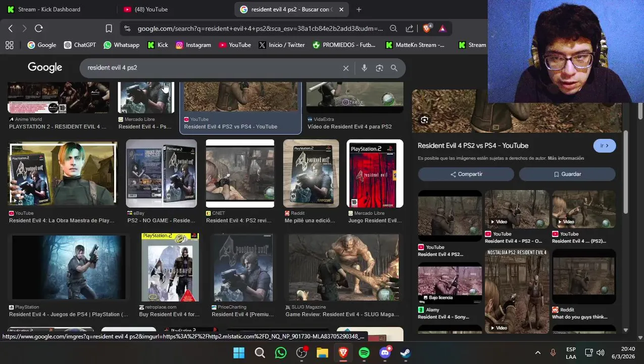Image resolution: width=644 pixels, height=364 pixels.
Task: Open the PROMIEDOS bookmark
Action: pos(344,45)
